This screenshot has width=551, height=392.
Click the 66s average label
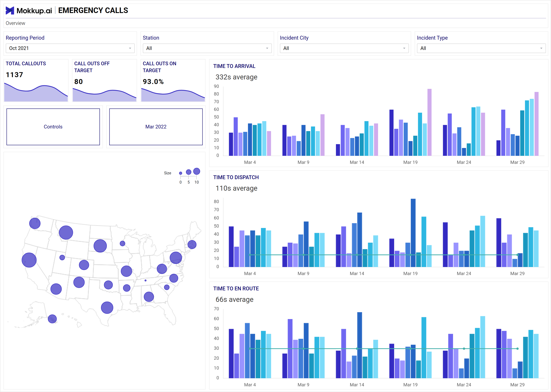pos(235,299)
